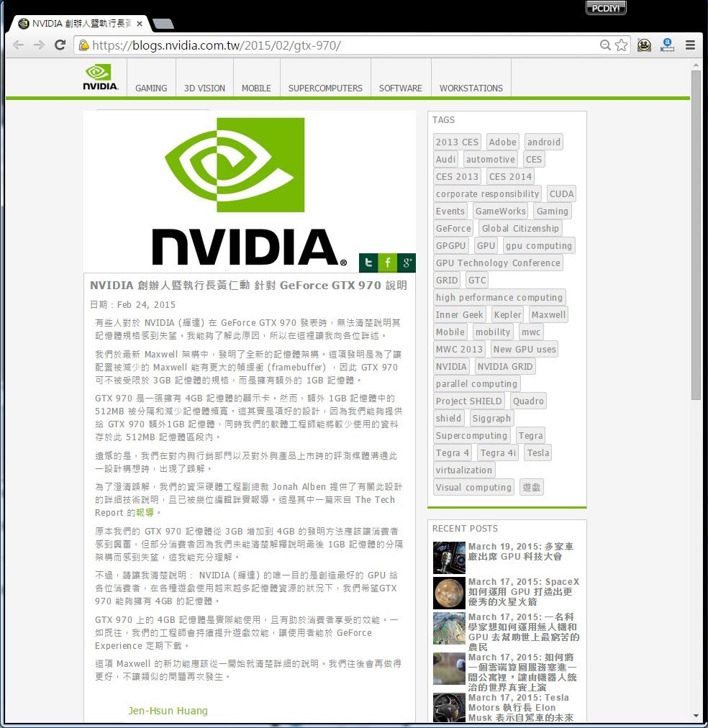The width and height of the screenshot is (708, 728).
Task: Click the padlock security icon in address bar
Action: coord(83,45)
